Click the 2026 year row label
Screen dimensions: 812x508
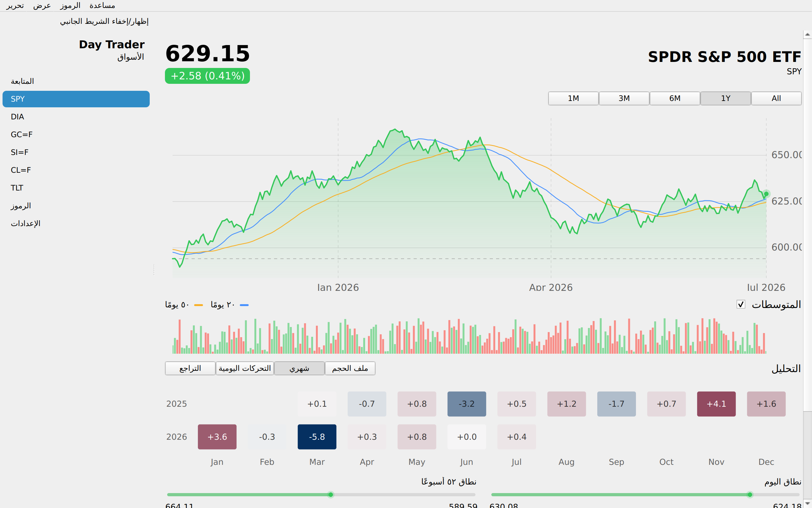click(176, 437)
